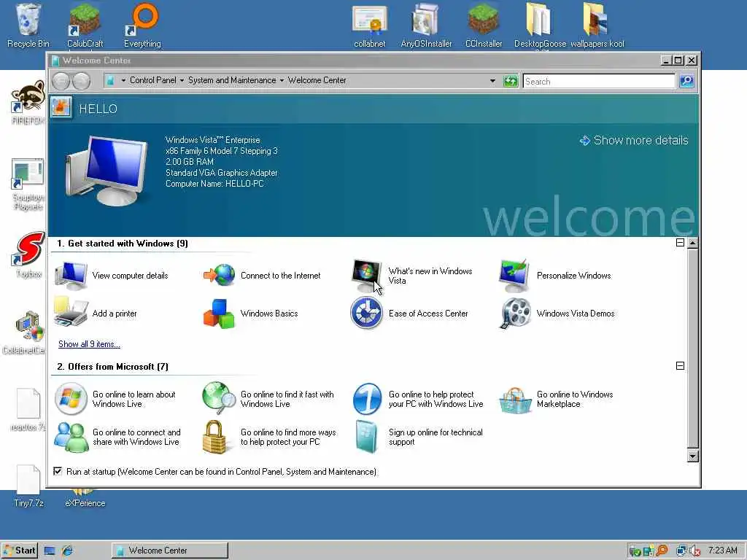Click System and Maintenance breadcrumb

(232, 80)
